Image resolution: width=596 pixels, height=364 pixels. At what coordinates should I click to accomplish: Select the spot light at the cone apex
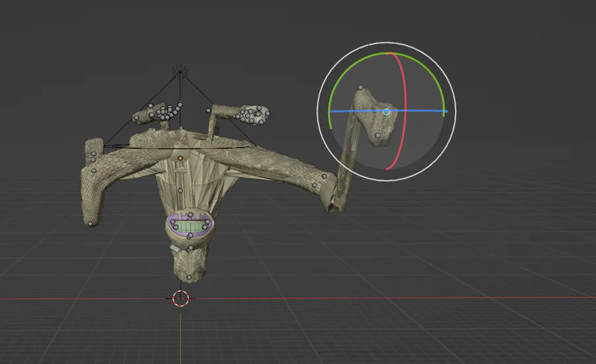point(179,70)
